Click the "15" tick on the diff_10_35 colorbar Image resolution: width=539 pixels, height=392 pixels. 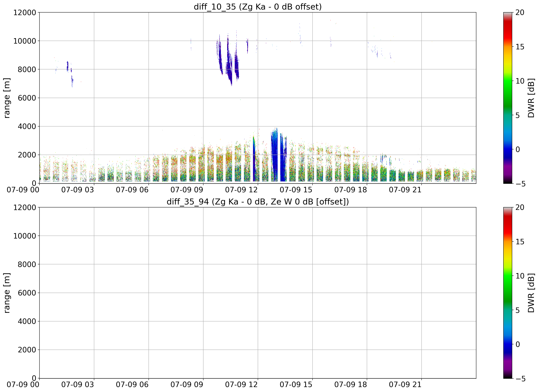click(x=520, y=47)
